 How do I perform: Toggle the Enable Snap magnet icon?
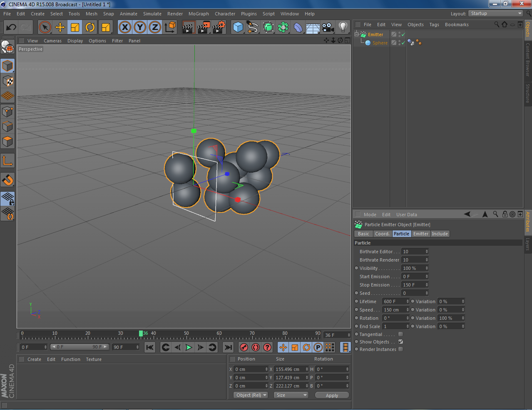7,180
